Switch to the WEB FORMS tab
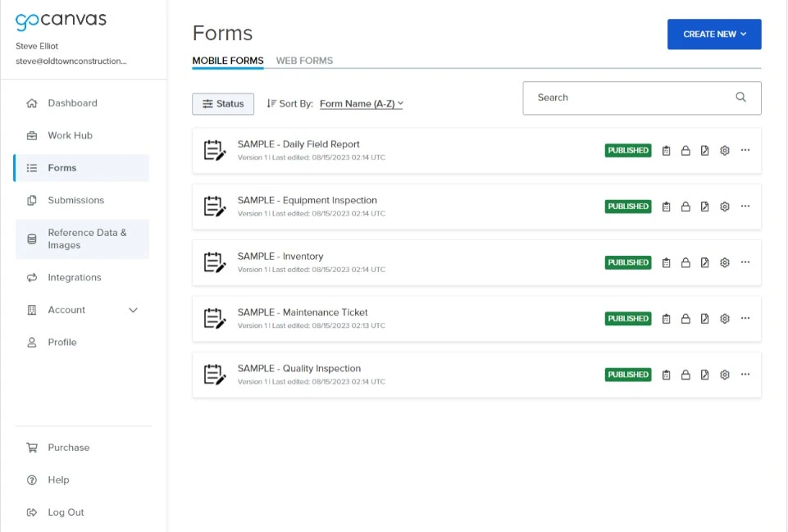This screenshot has height=532, width=788. point(304,61)
